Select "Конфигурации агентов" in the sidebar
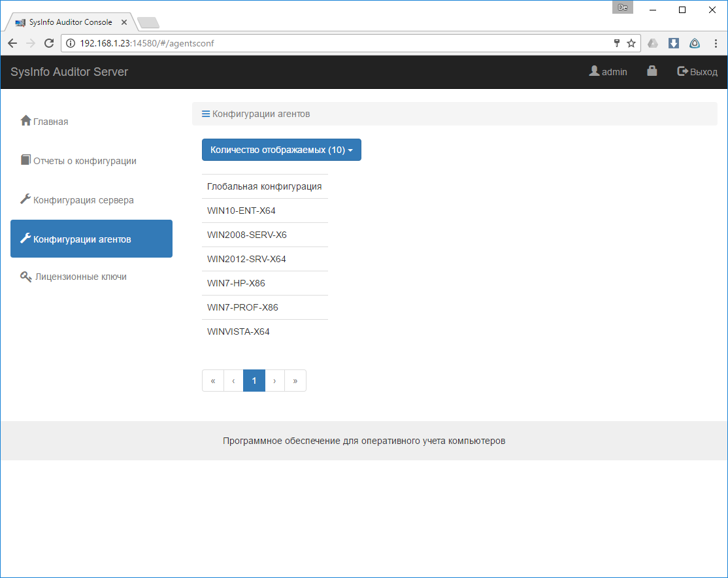 [91, 238]
